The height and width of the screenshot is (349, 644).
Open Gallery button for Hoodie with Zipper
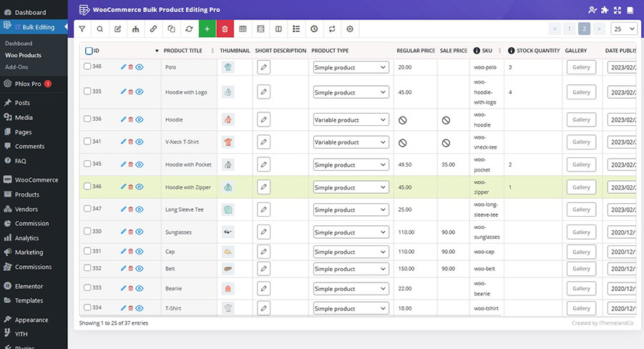click(581, 187)
